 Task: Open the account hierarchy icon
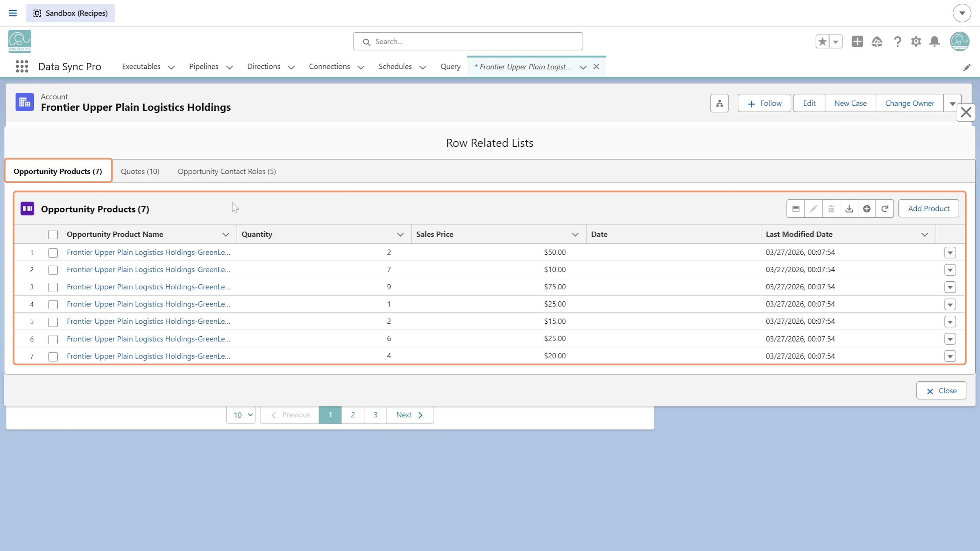point(719,103)
